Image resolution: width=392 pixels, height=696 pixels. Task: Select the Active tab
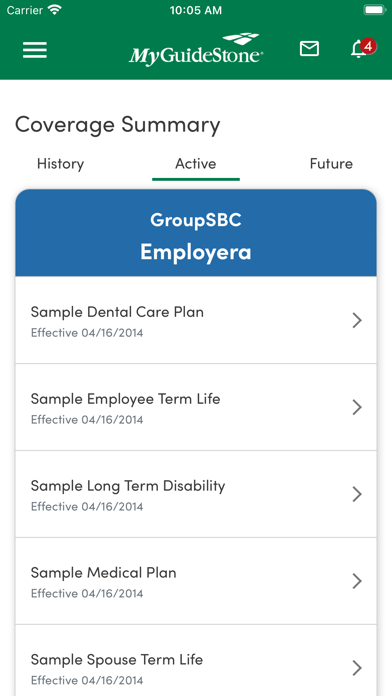click(196, 164)
